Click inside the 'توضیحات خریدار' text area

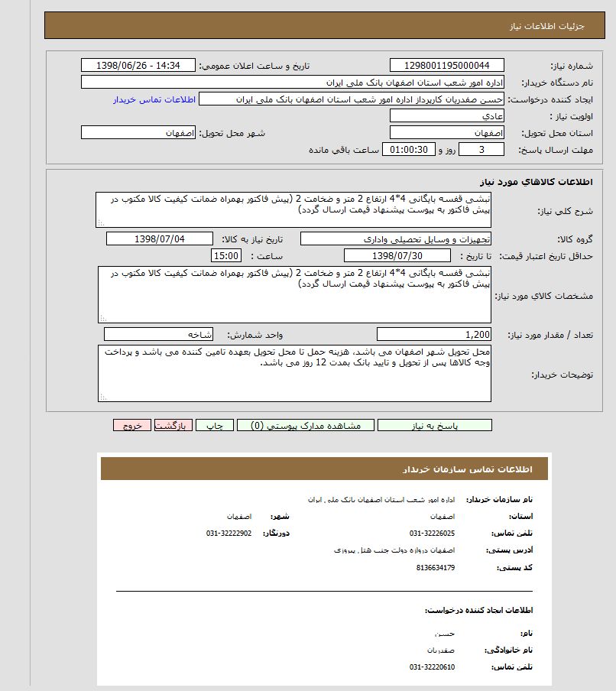[293, 373]
